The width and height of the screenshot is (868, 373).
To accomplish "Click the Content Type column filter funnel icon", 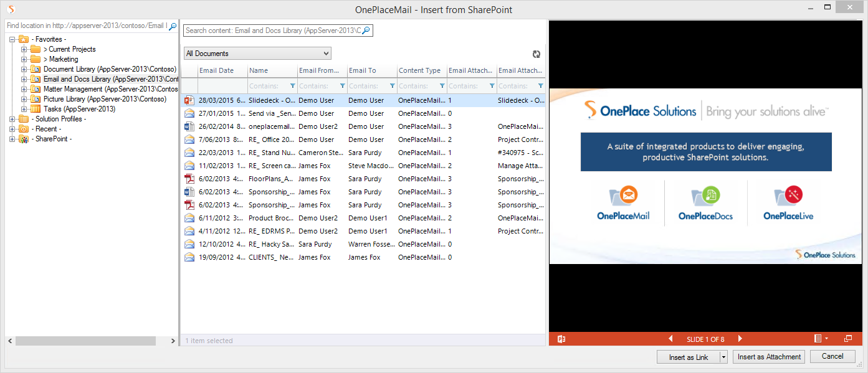I will (442, 86).
